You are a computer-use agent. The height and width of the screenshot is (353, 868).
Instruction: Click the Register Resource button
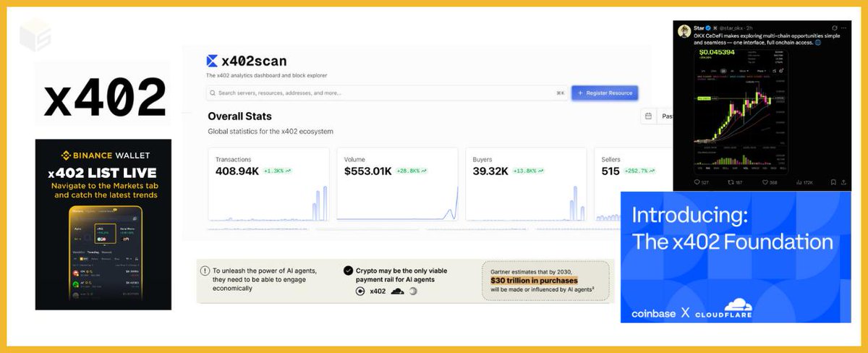pos(605,93)
